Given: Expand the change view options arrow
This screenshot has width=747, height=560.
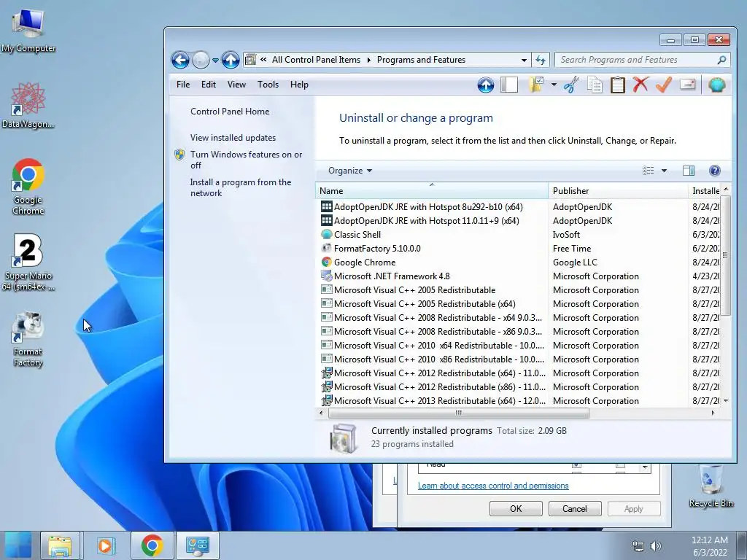Looking at the screenshot, I should (664, 171).
